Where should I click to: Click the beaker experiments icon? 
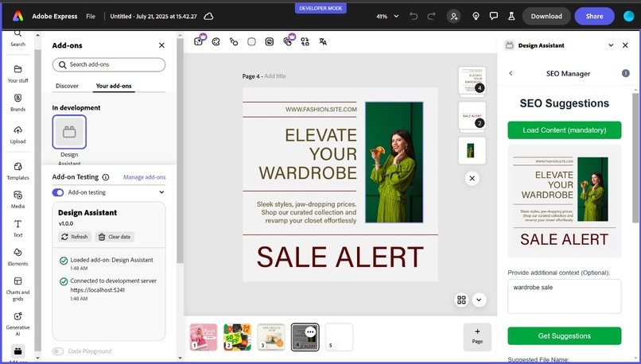pyautogui.click(x=511, y=17)
